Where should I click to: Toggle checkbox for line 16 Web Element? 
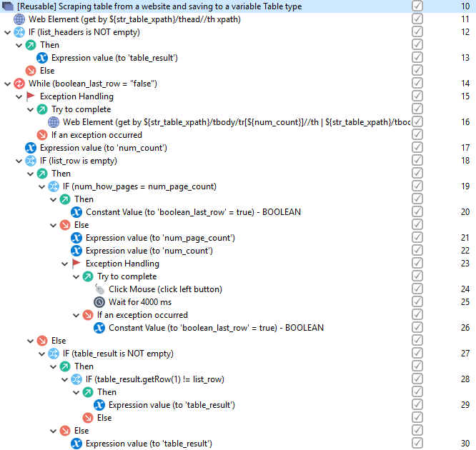(417, 121)
